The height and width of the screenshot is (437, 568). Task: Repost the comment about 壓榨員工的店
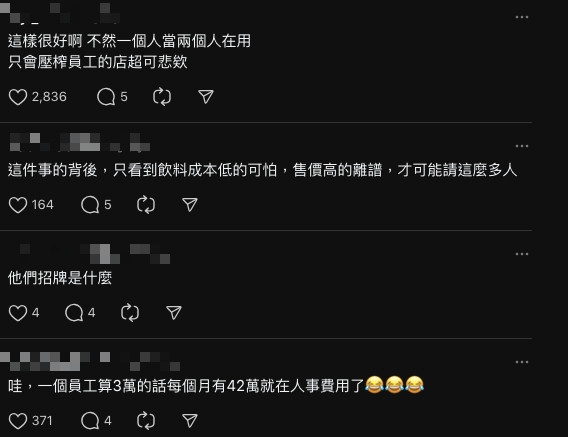(x=162, y=97)
